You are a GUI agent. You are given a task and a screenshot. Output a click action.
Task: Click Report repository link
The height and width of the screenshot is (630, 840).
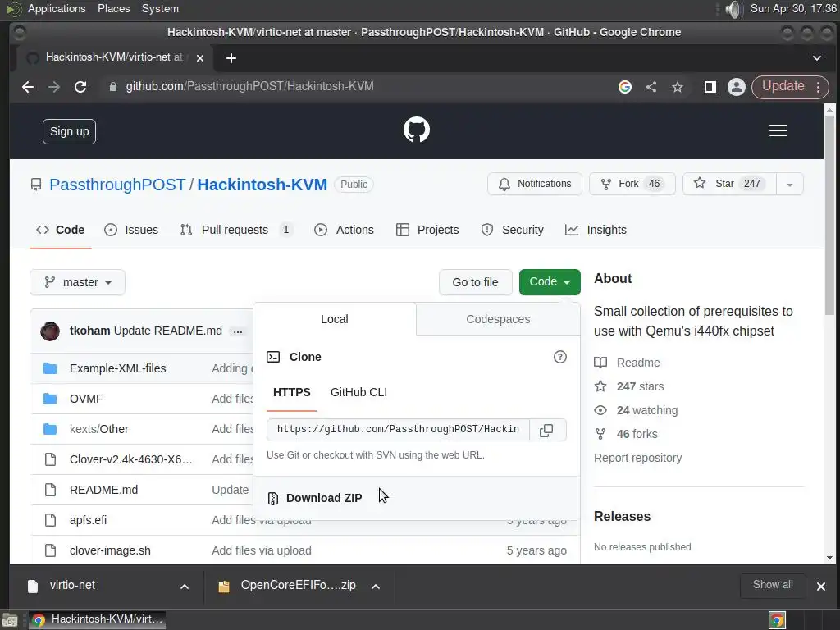pos(637,458)
